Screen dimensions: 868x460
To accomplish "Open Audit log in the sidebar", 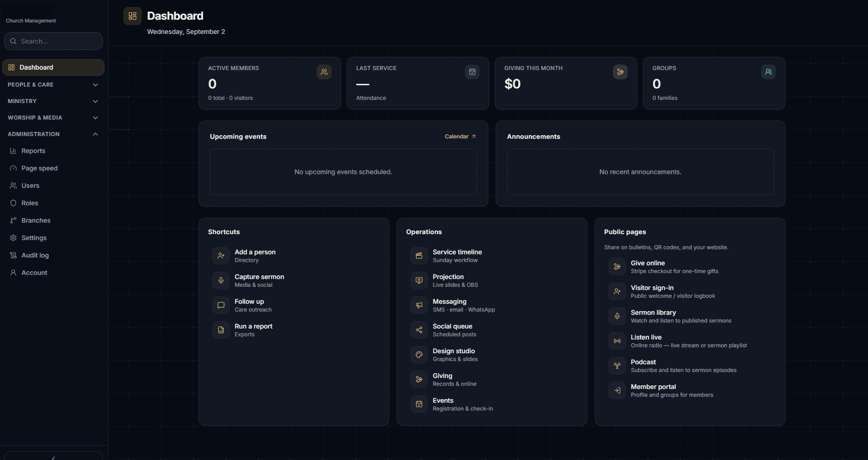I will 53,255.
